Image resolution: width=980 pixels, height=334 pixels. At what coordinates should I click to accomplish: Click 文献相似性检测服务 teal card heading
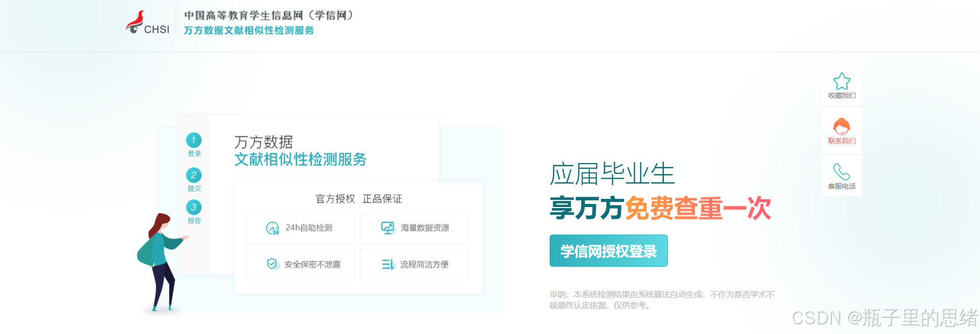[301, 160]
